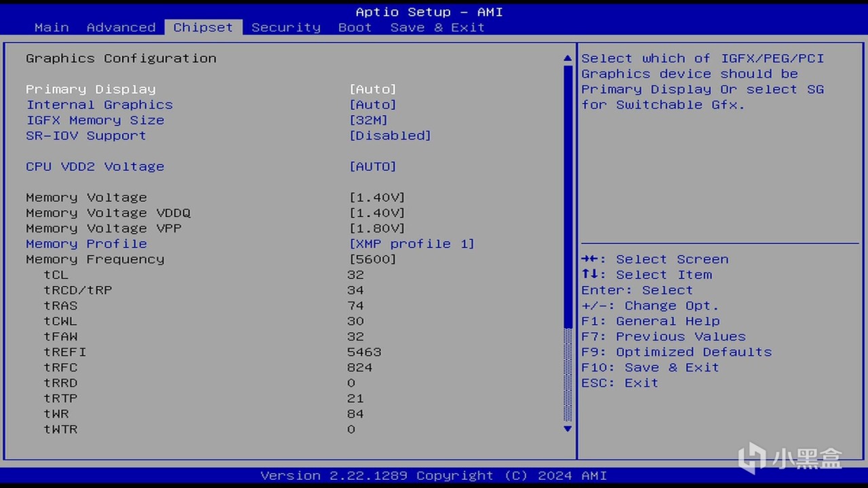The height and width of the screenshot is (488, 868).
Task: Select the Memory Profile setting
Action: tap(86, 243)
